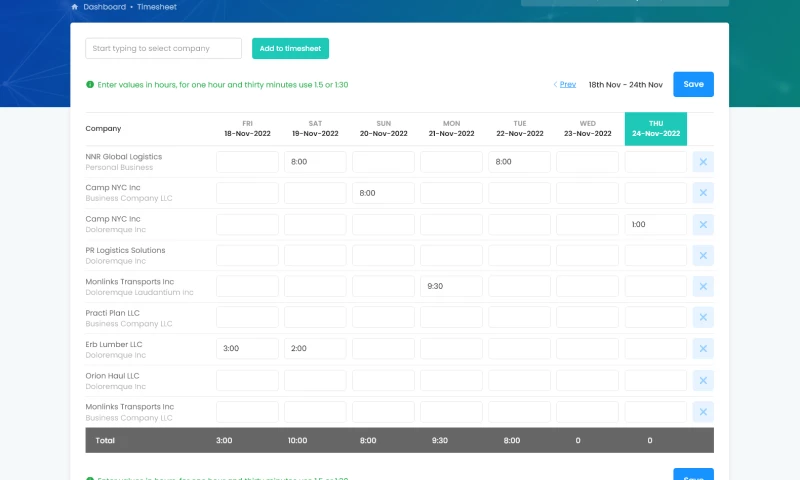Click the Personal Business subtitle text
The height and width of the screenshot is (480, 800).
pyautogui.click(x=119, y=167)
